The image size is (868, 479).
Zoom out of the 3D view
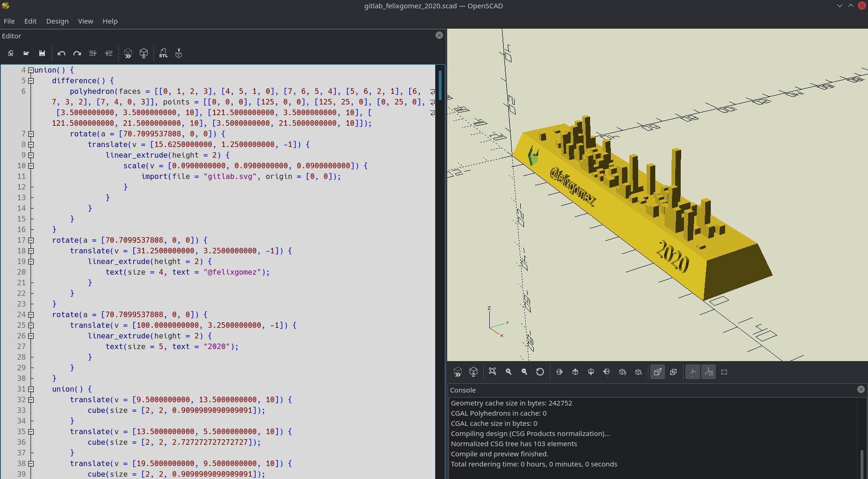pos(524,372)
